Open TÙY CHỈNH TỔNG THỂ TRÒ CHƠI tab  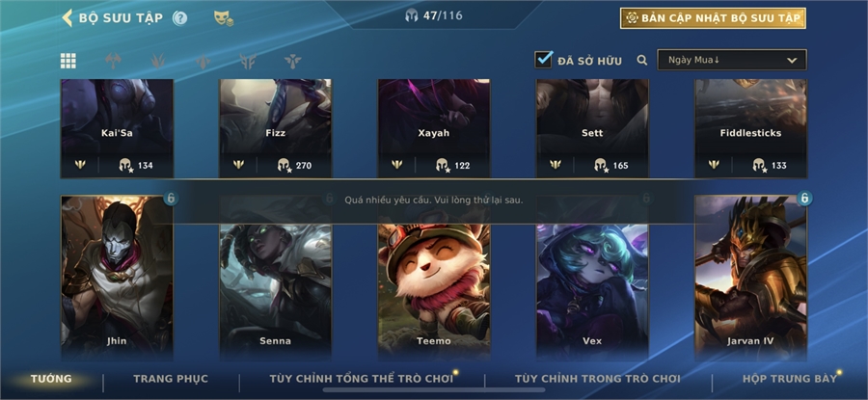point(361,379)
